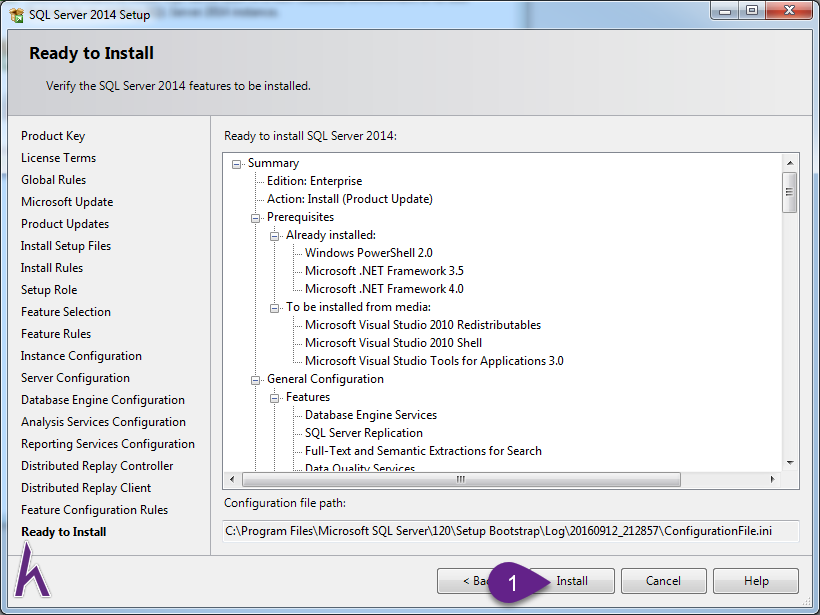Click the horizontal scrollbar left arrow
This screenshot has width=820, height=615.
coord(232,479)
